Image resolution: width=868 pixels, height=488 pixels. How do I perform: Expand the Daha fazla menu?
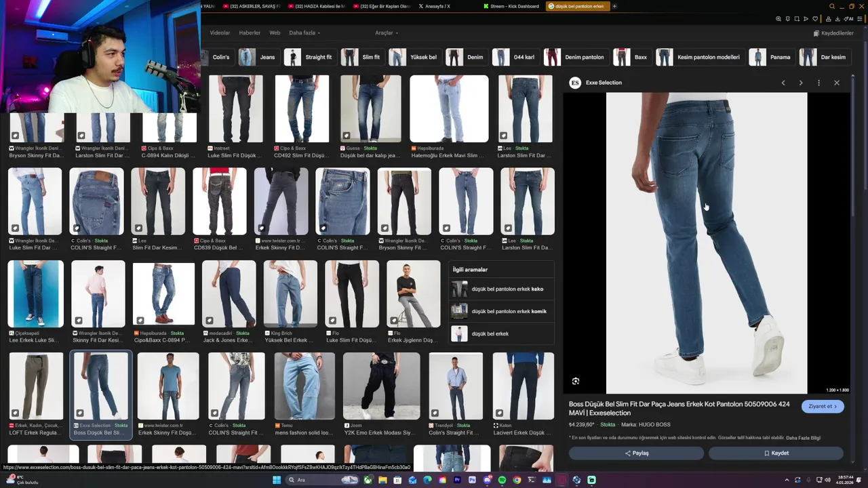click(x=304, y=33)
